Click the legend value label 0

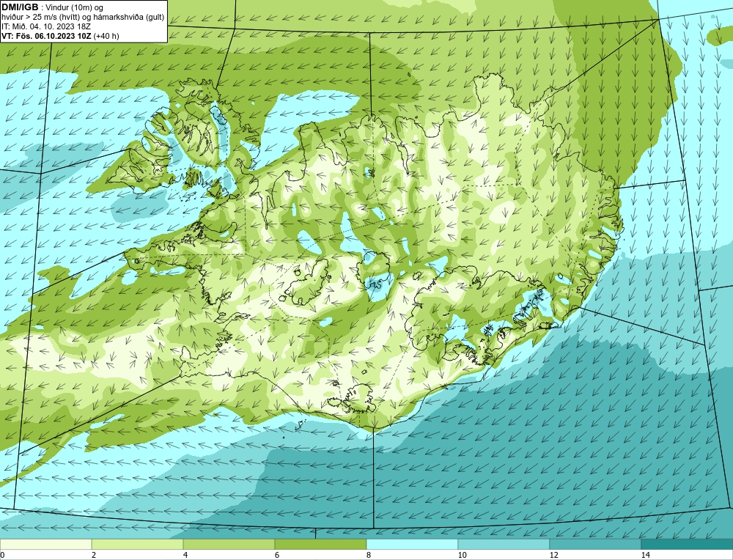click(x=2, y=555)
